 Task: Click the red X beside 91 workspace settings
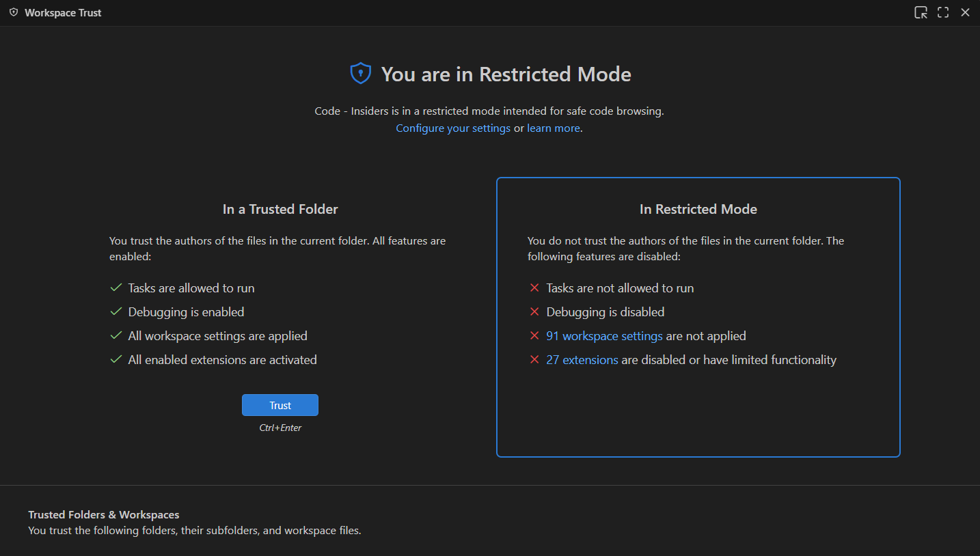(534, 335)
